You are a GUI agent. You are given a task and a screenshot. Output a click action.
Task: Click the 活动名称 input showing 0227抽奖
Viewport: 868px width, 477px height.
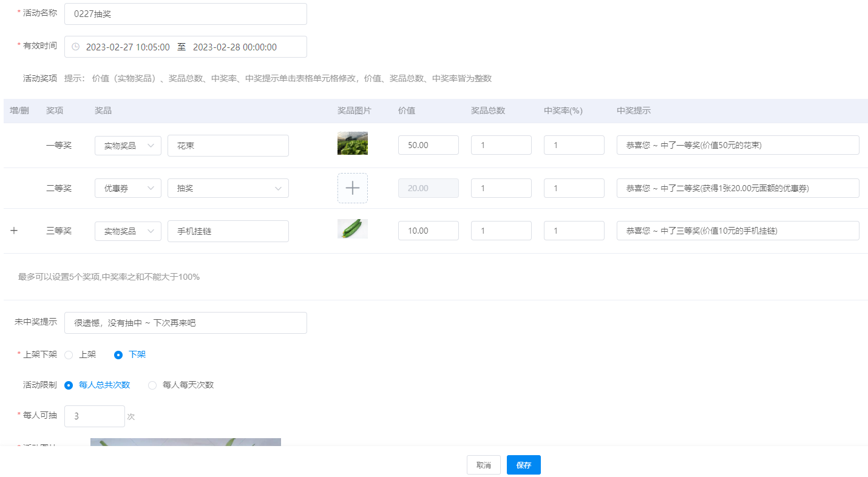pyautogui.click(x=185, y=13)
